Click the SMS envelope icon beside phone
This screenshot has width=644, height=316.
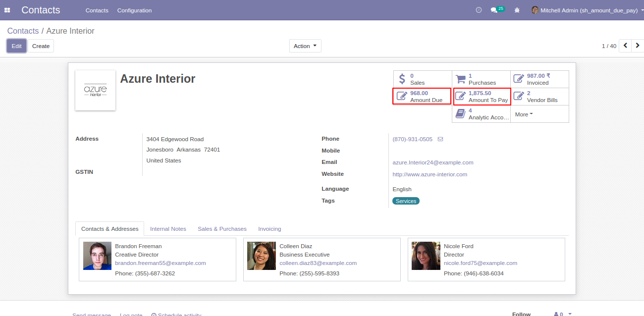coord(440,139)
